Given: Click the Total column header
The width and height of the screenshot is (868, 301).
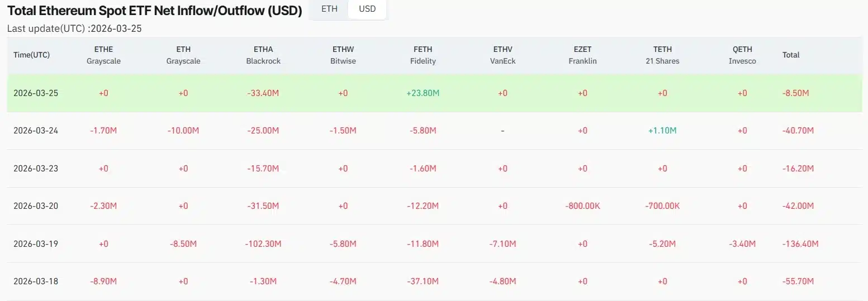Looking at the screenshot, I should click(x=791, y=55).
